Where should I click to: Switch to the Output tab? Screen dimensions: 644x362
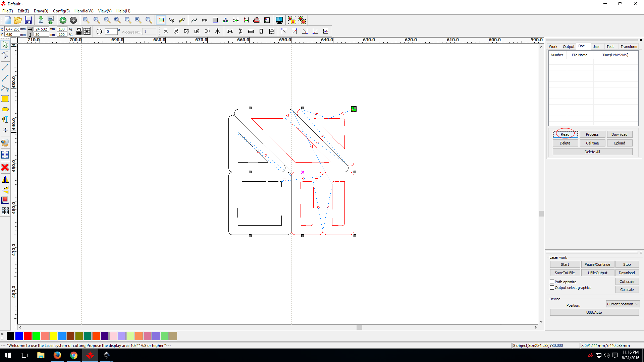568,47
